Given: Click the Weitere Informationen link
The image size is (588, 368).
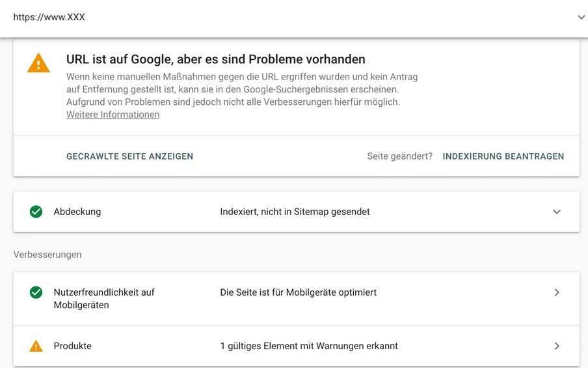Looking at the screenshot, I should [x=113, y=115].
